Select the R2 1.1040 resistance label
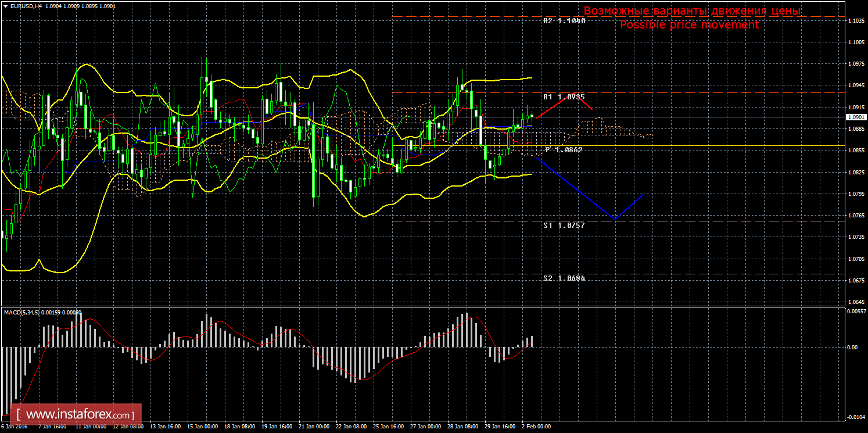868x433 pixels. tap(564, 20)
